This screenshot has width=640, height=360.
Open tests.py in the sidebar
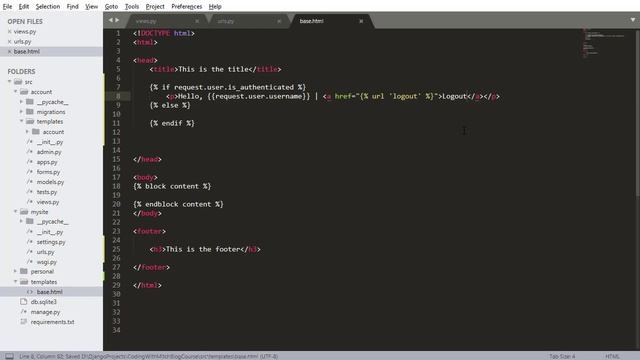(47, 192)
